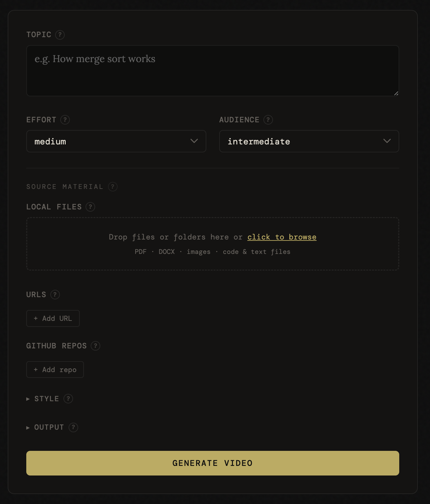
Task: Show help for GitHub Repos
Action: pyautogui.click(x=95, y=346)
